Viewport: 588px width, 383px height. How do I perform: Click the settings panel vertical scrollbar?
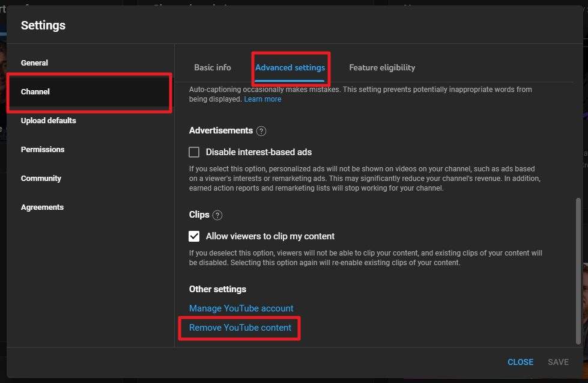click(x=578, y=271)
